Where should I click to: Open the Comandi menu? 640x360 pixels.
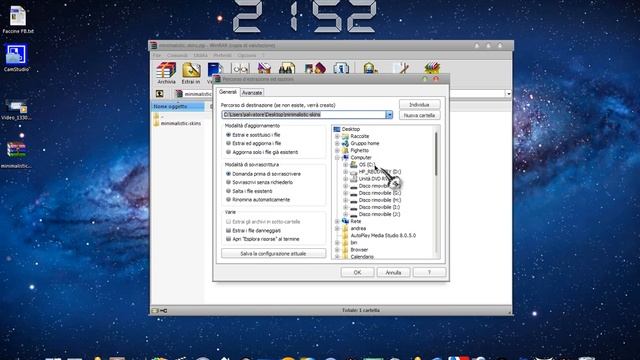[x=177, y=56]
